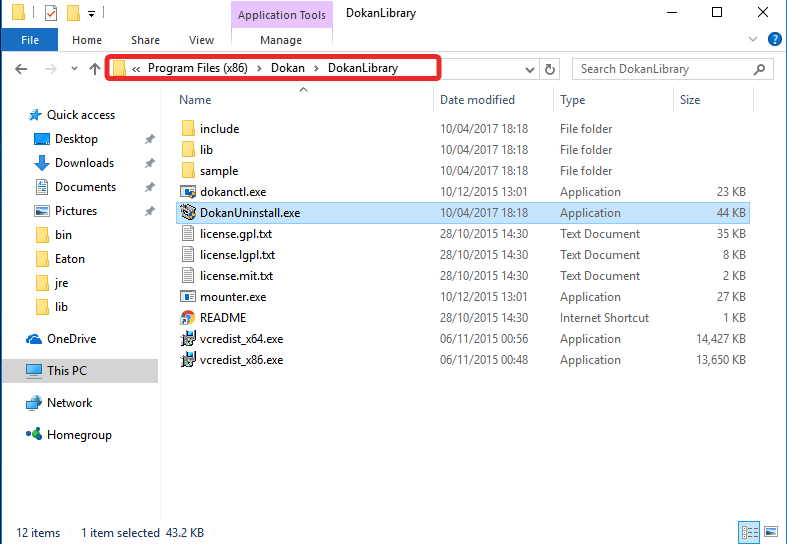Open the jre folder in Quick access
Image resolution: width=787 pixels, height=544 pixels.
coord(61,283)
